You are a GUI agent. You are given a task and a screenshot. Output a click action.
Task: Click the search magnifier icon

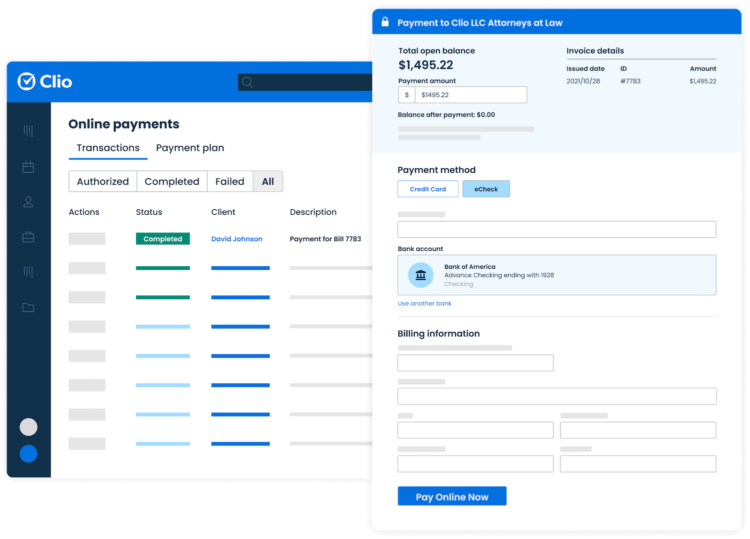tap(247, 82)
